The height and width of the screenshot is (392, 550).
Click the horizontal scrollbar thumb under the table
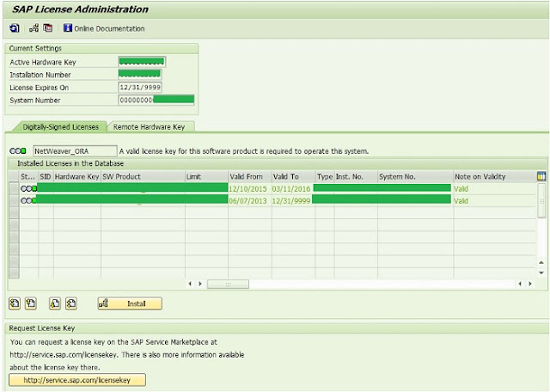228,284
